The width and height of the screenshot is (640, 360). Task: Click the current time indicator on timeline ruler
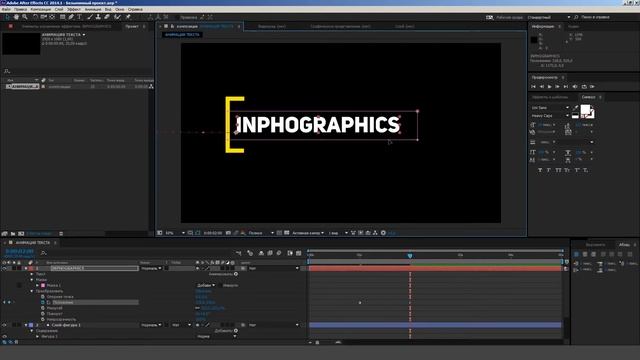410,256
